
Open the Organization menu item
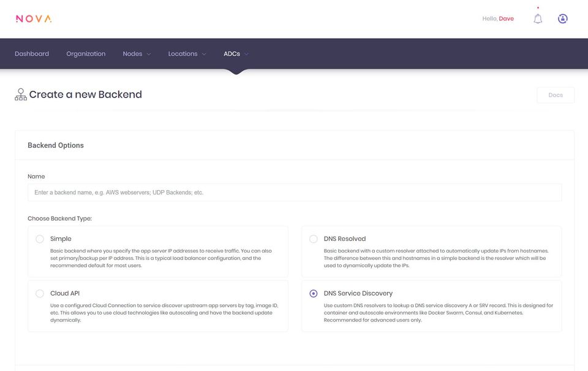click(x=86, y=54)
